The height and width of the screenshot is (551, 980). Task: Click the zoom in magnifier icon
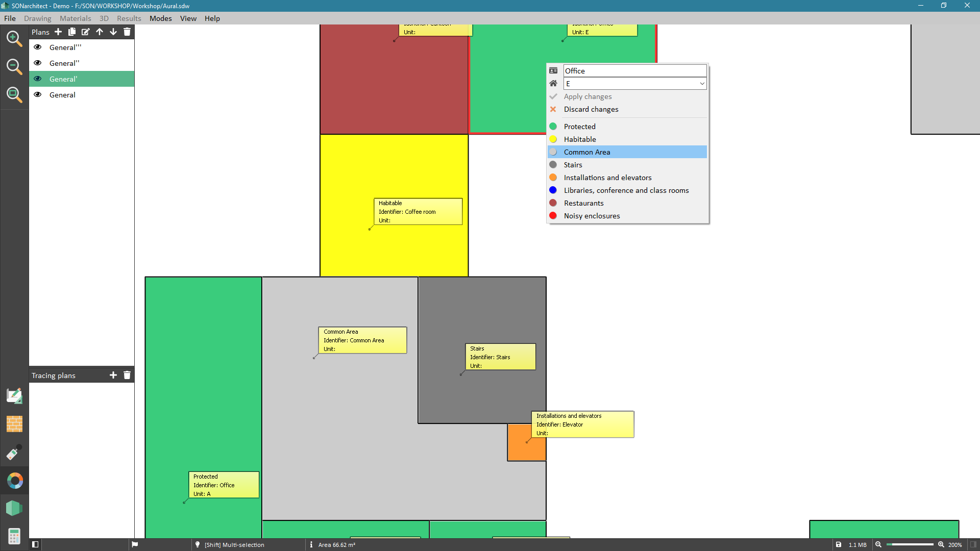14,38
